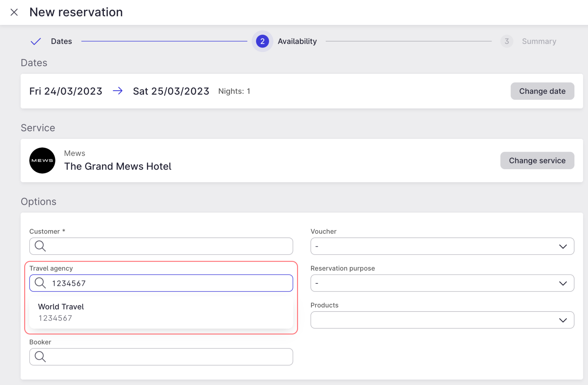588x385 pixels.
Task: Click the Booker search field
Action: [x=161, y=357]
